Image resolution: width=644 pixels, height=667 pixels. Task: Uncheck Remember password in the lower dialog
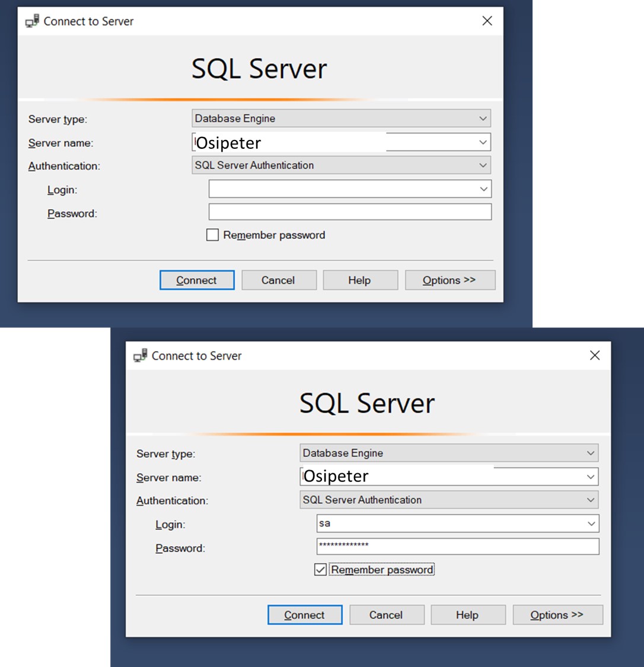pos(320,569)
